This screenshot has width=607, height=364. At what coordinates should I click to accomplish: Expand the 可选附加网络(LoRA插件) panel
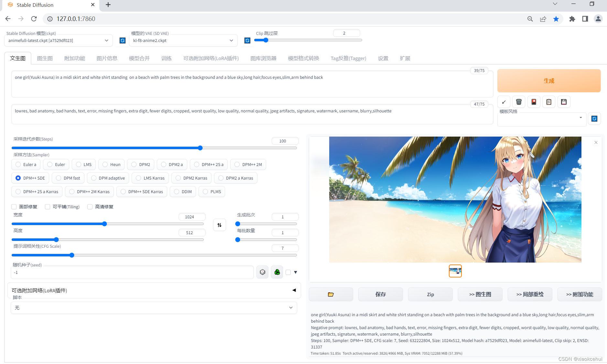tap(154, 290)
